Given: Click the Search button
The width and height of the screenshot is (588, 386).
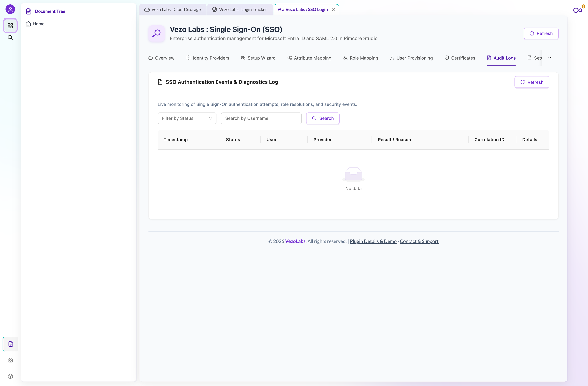Looking at the screenshot, I should (323, 118).
